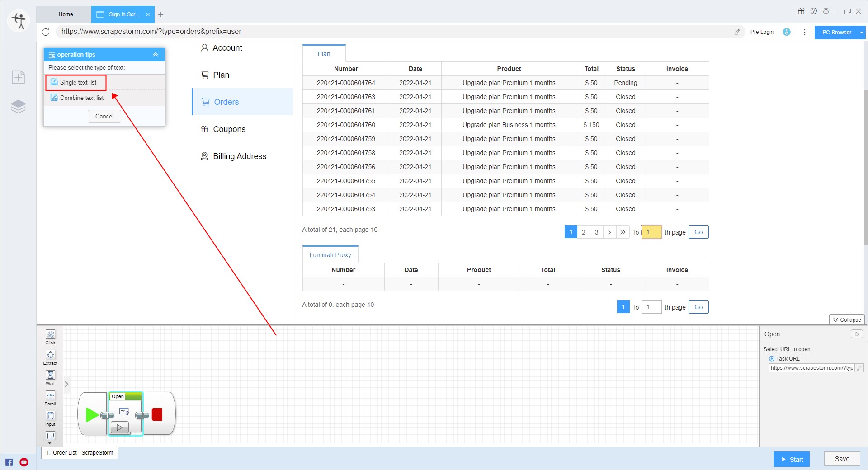868x470 pixels.
Task: Click the gift icon in title bar
Action: pyautogui.click(x=801, y=11)
